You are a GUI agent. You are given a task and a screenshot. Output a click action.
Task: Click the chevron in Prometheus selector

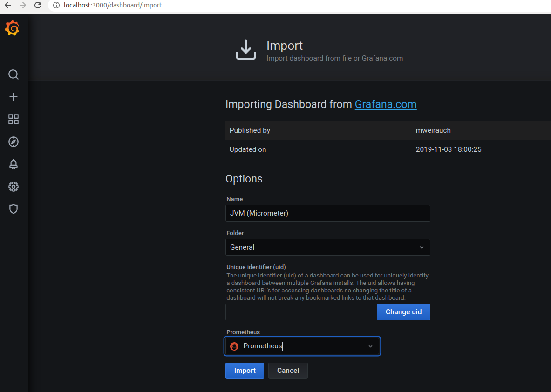point(370,346)
